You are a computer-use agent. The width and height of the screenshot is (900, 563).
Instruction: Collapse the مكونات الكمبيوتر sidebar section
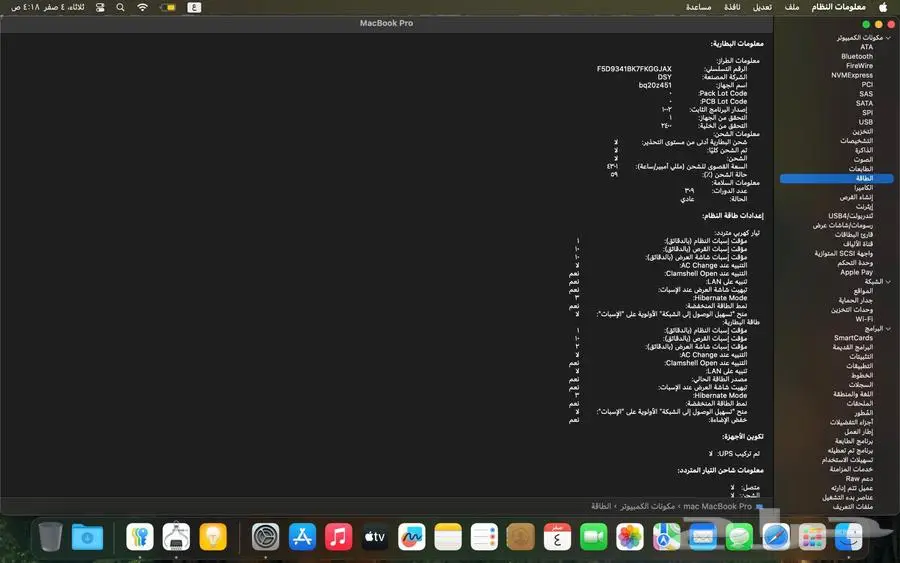tap(889, 38)
